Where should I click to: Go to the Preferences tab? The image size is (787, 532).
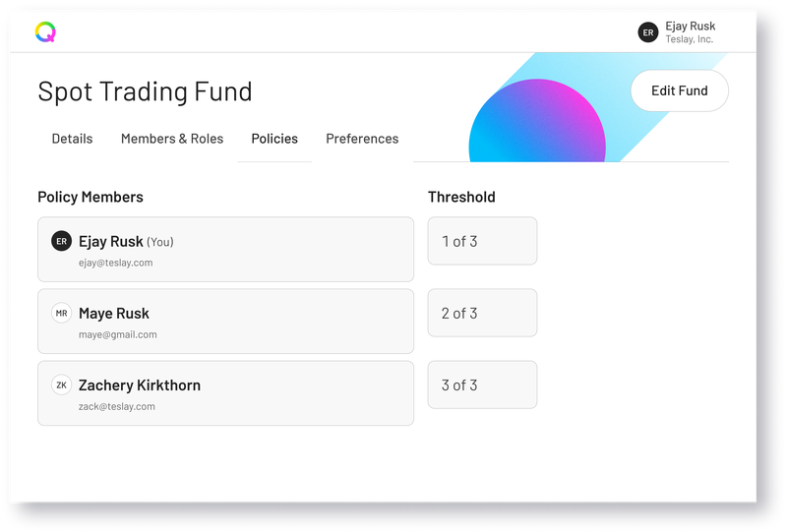click(362, 139)
